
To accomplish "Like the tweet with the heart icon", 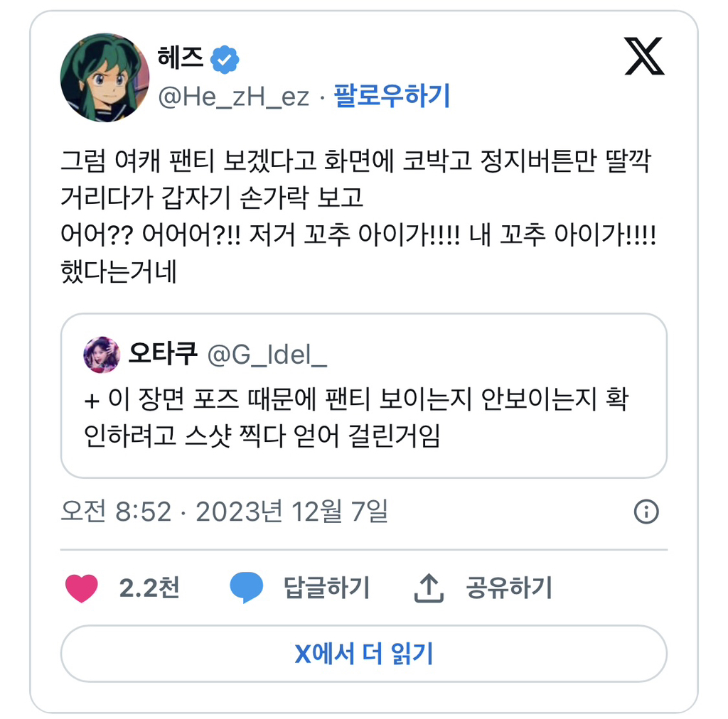I will pyautogui.click(x=81, y=588).
